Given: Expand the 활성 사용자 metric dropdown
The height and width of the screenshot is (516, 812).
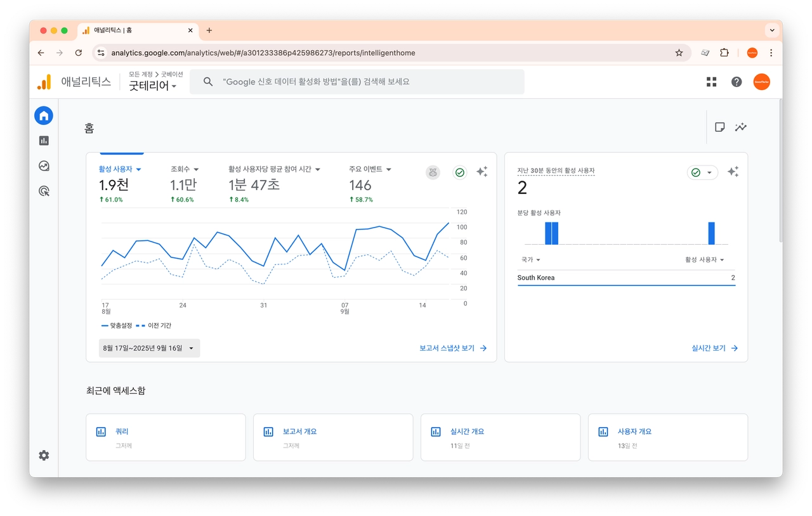Looking at the screenshot, I should click(120, 169).
